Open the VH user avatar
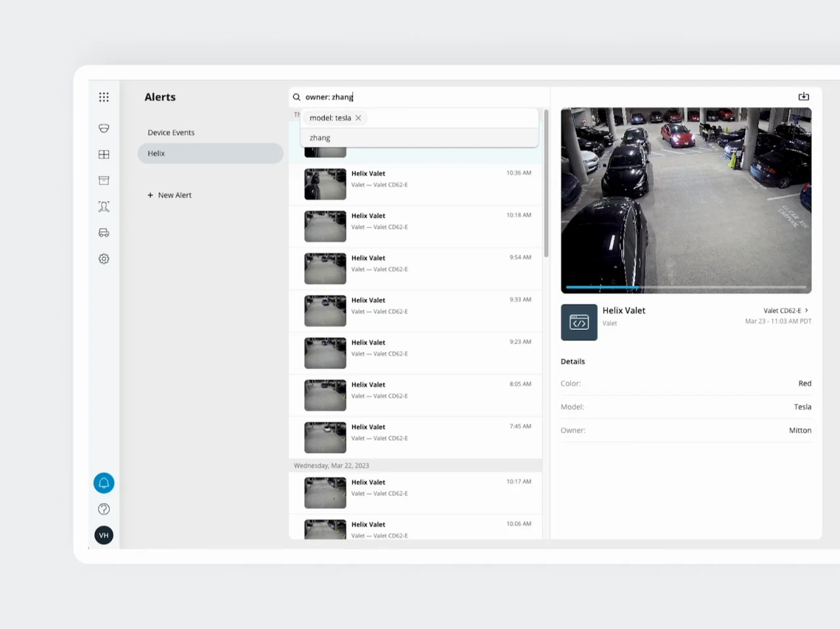This screenshot has width=840, height=629. [x=104, y=535]
